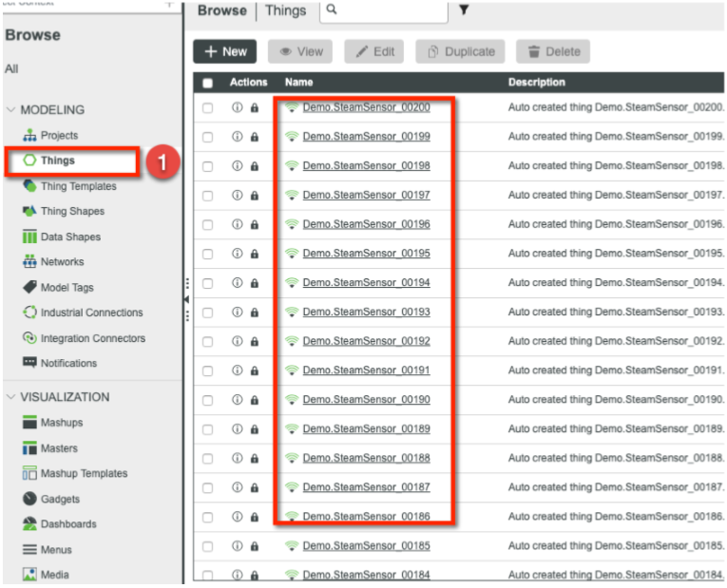Check the Demo.SteamSensor_00198 row checkbox
Image resolution: width=727 pixels, height=588 pixels.
click(x=208, y=166)
